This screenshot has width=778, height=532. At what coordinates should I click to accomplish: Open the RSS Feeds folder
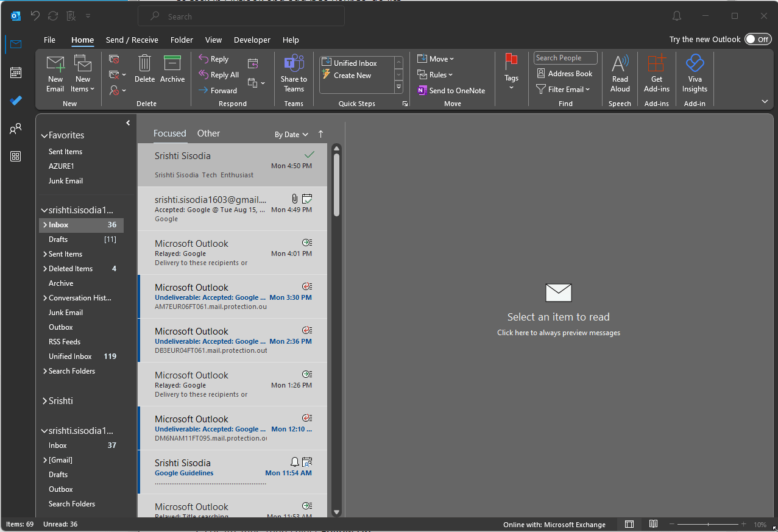(65, 342)
